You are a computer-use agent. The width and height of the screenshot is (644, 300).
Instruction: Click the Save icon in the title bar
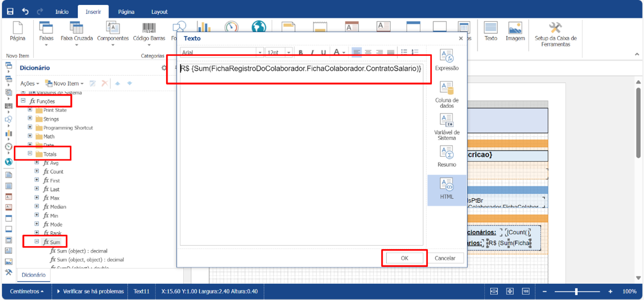click(x=10, y=11)
